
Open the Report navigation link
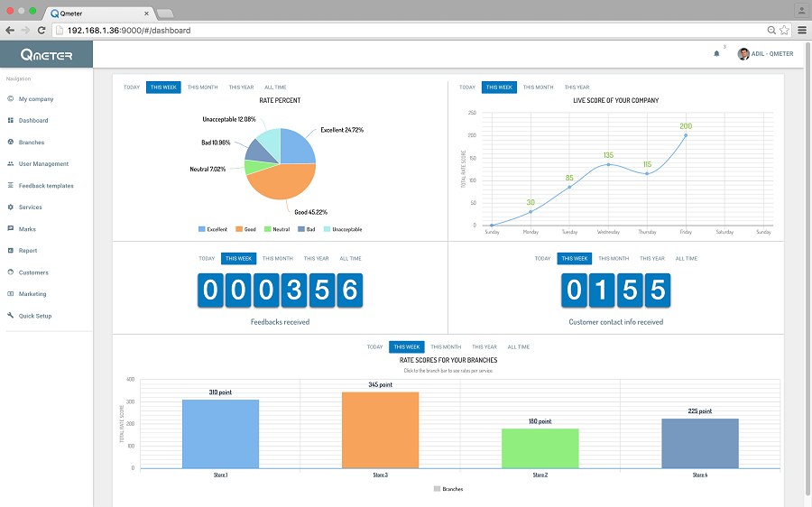[x=28, y=251]
